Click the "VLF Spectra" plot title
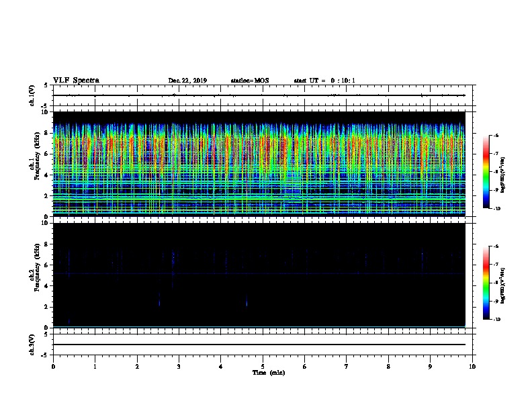 pos(76,81)
